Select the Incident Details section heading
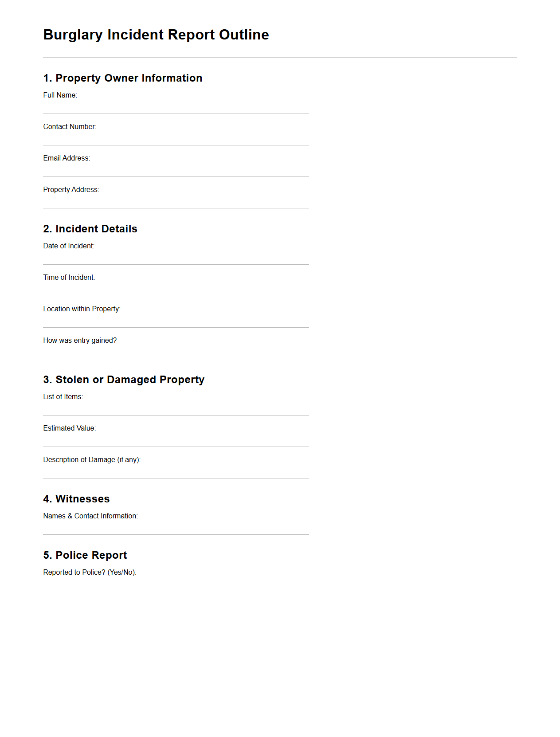Screen dimensions: 560x737 pos(90,229)
